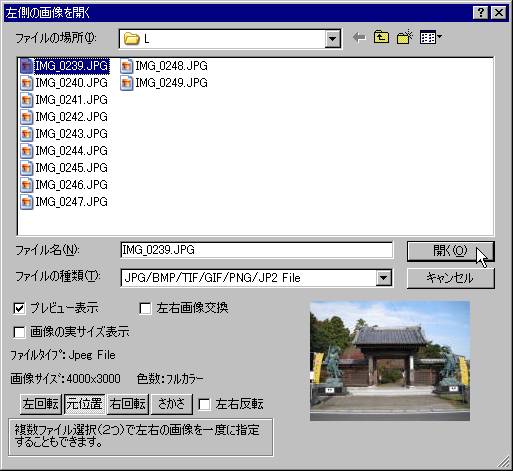Viewport: 513px width, 471px height.
Task: Rotate preview with 左回転 button
Action: (41, 404)
